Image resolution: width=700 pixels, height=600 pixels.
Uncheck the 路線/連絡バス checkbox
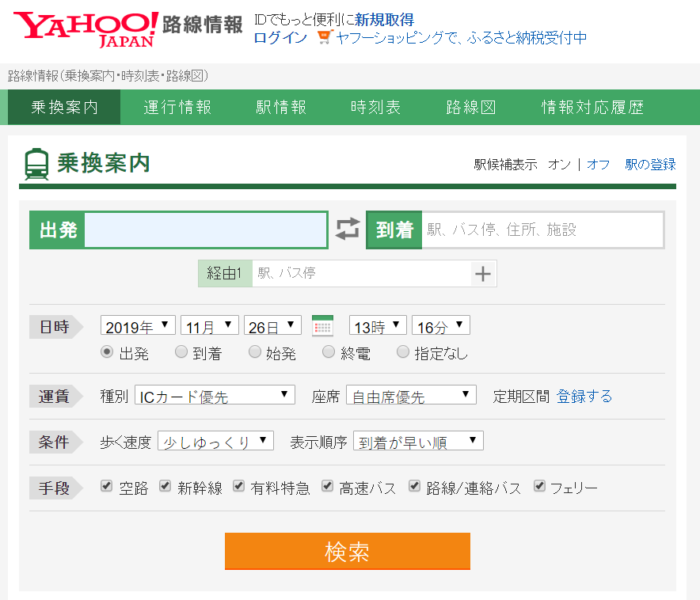point(414,486)
